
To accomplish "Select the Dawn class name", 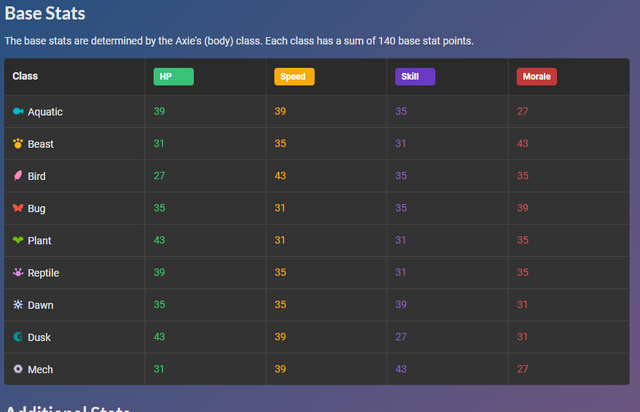I will click(x=41, y=305).
